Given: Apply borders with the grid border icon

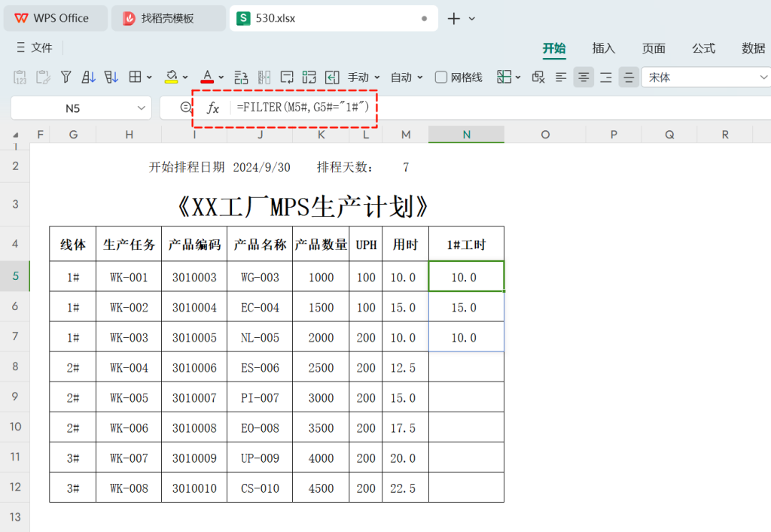Looking at the screenshot, I should click(x=136, y=77).
